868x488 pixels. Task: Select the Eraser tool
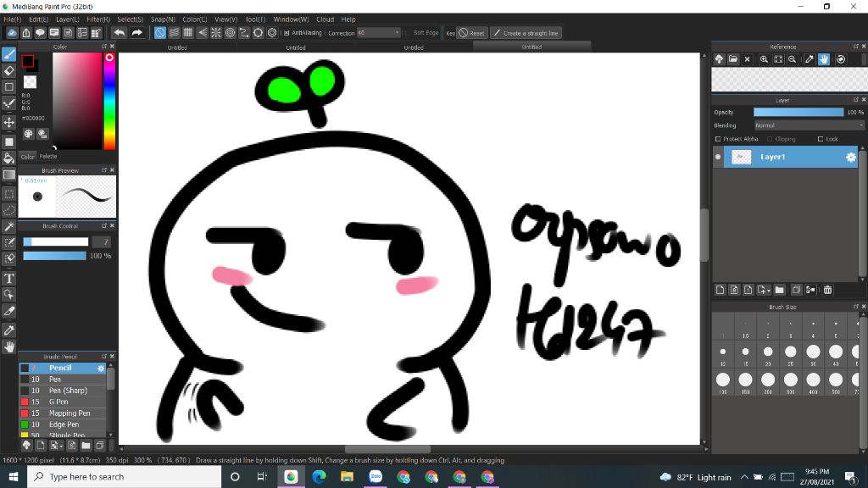click(x=8, y=70)
